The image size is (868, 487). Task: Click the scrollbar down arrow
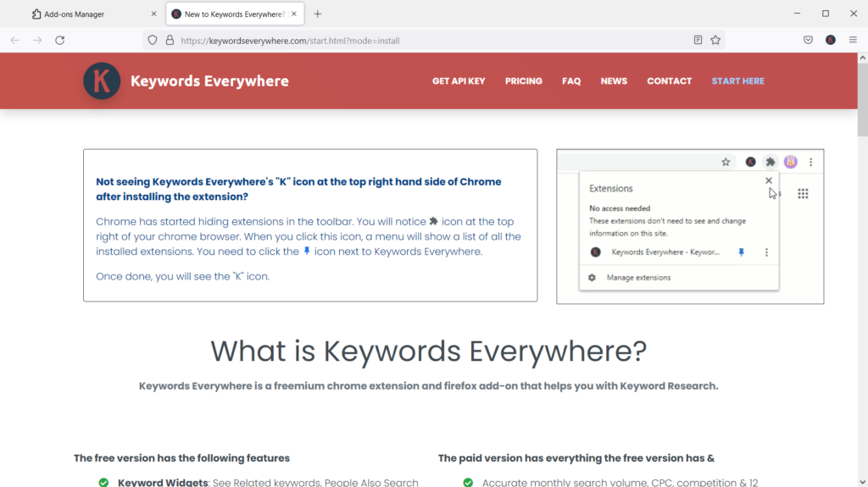click(862, 482)
